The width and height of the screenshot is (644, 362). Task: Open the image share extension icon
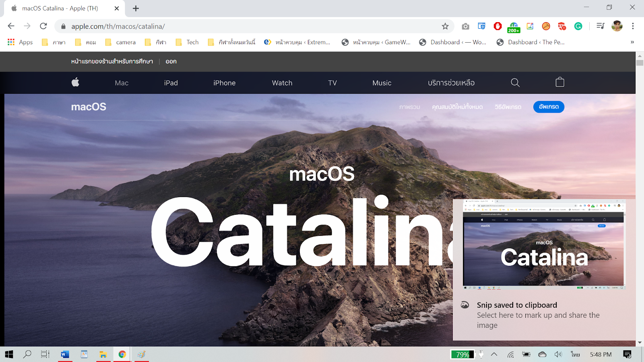[x=530, y=26]
